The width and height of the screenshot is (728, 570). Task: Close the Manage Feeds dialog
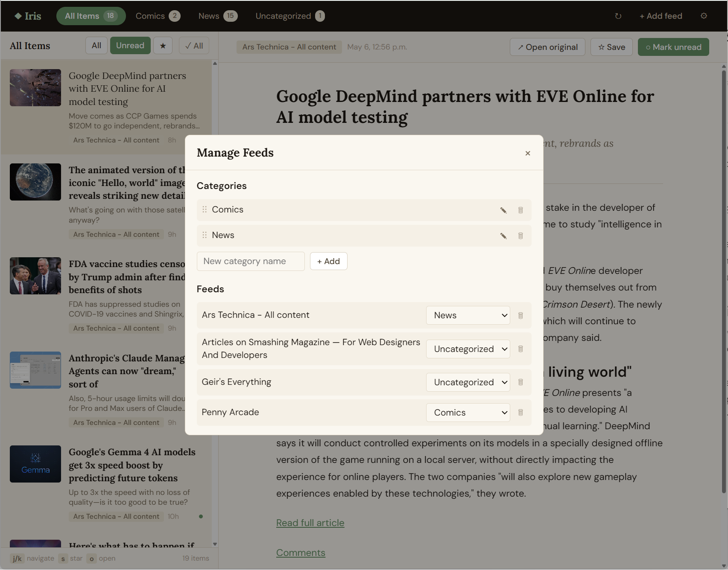[528, 153]
